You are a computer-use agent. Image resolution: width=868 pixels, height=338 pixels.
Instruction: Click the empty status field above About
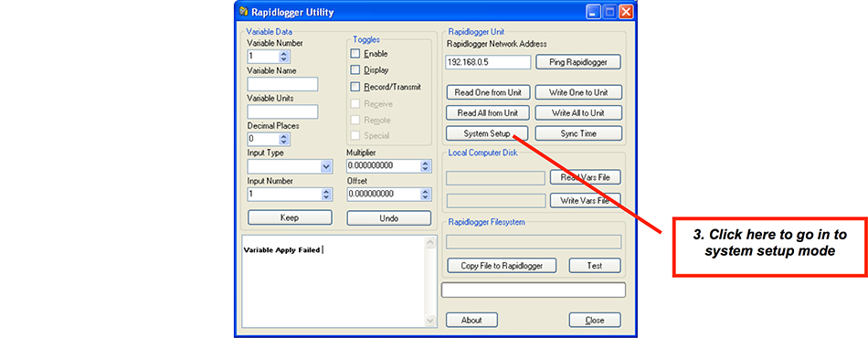pos(533,290)
